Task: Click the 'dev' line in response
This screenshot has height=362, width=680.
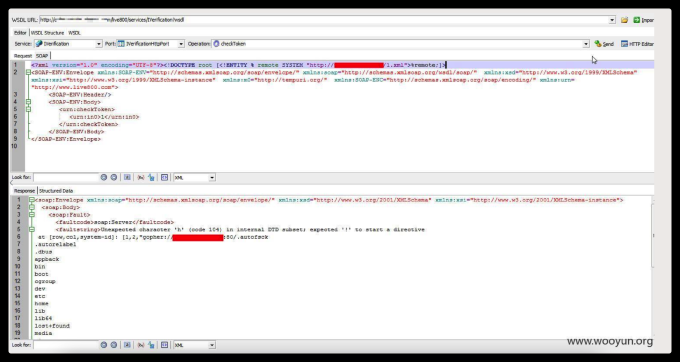Action: tap(40, 289)
